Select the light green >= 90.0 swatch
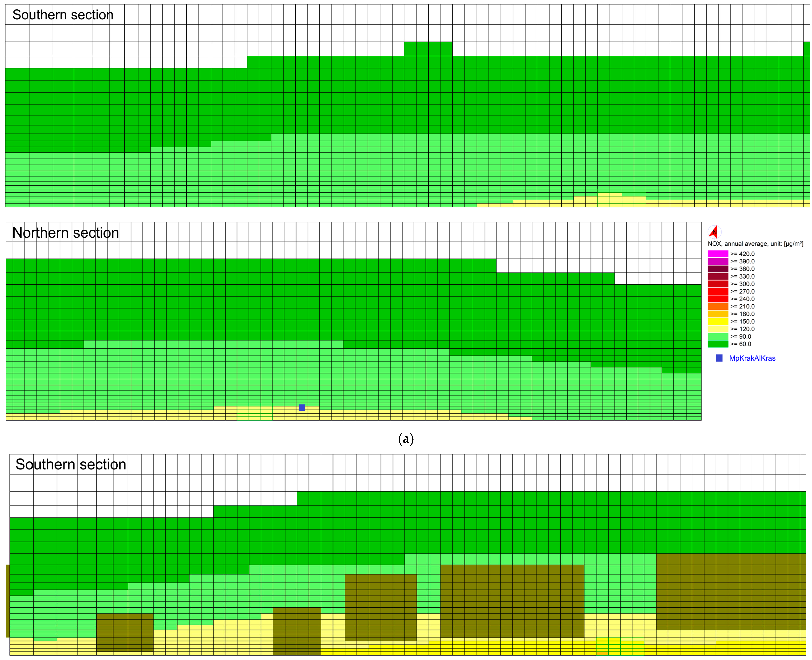The height and width of the screenshot is (660, 812). pyautogui.click(x=718, y=336)
